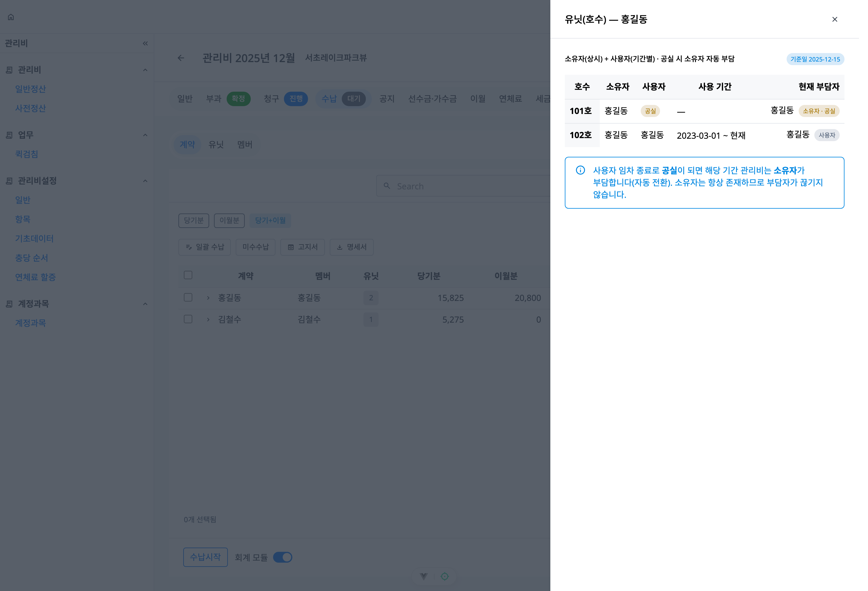Click the info icon in the blue notice

point(580,170)
